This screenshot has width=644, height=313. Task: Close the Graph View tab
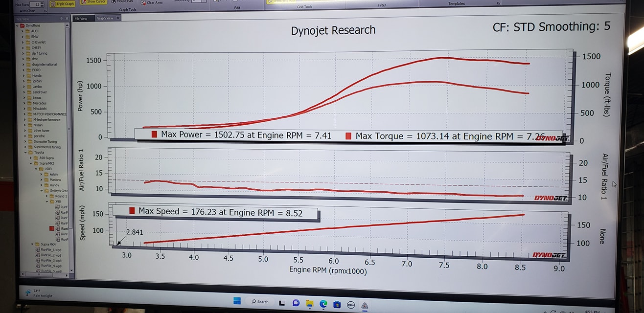(117, 19)
